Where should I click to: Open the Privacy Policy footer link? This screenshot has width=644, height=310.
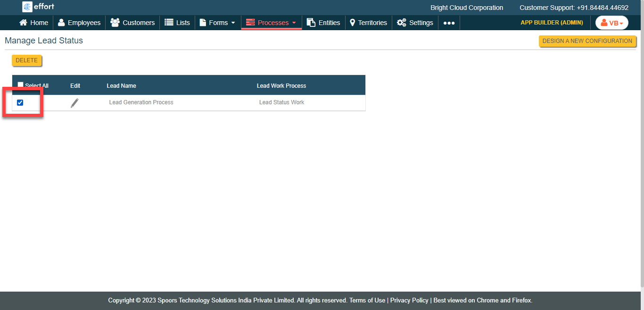pos(409,300)
